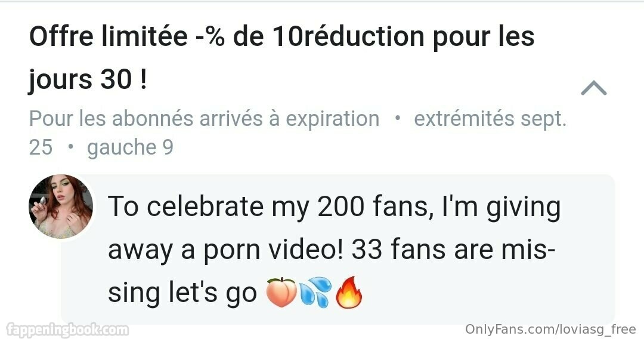Click the peach emoji in message

[281, 294]
